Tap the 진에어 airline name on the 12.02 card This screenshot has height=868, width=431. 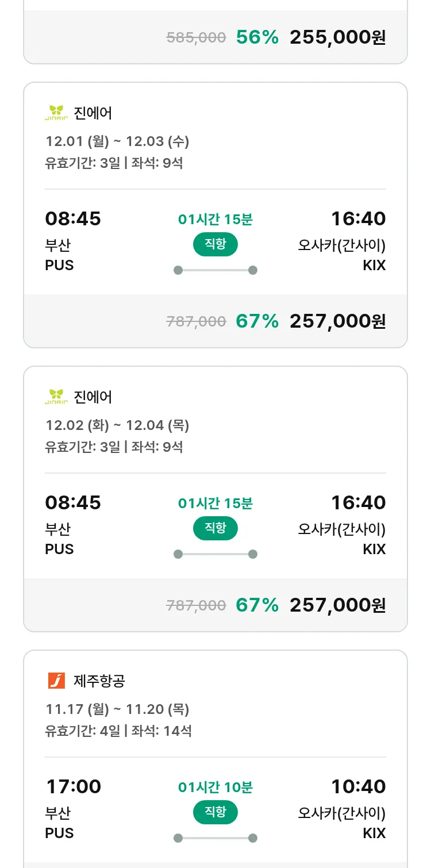tap(93, 397)
